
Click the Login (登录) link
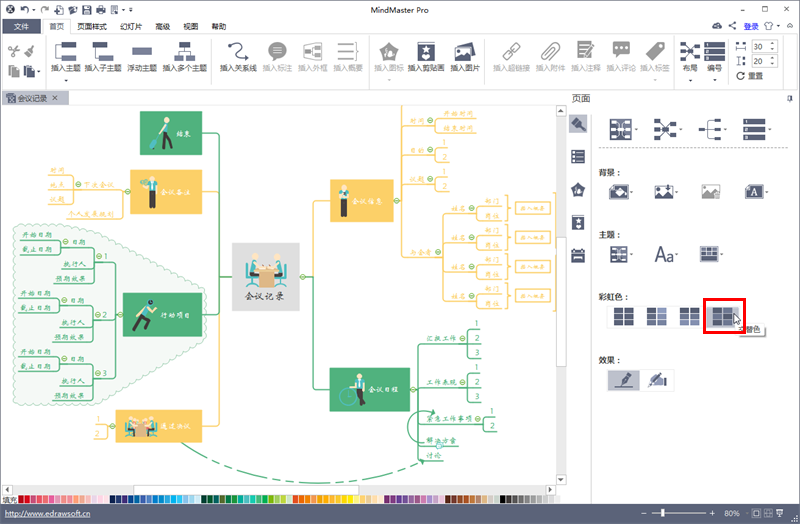click(751, 26)
